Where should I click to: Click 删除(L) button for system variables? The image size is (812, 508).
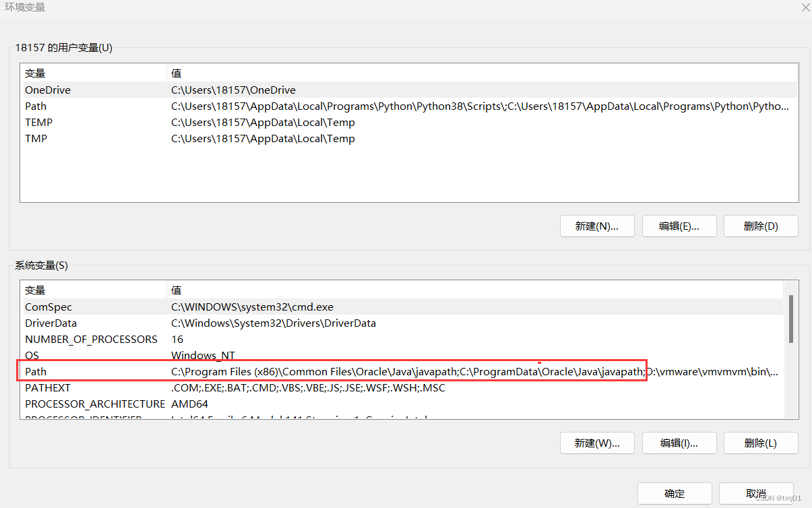(761, 443)
